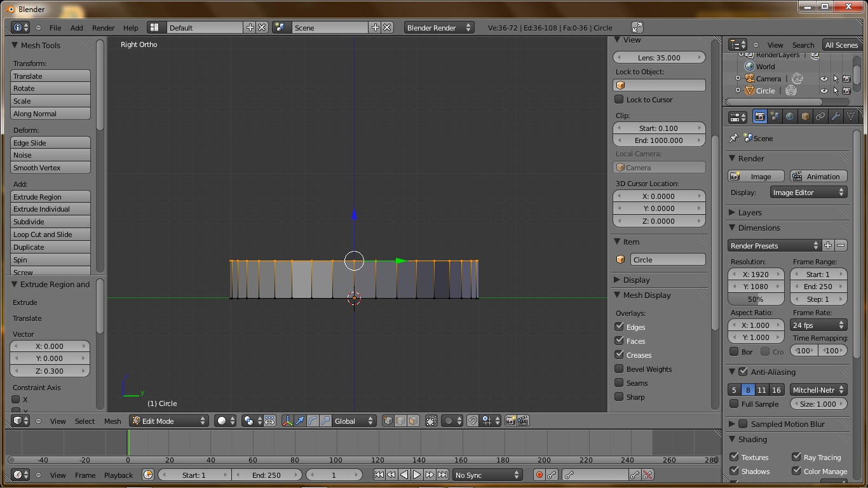Click the Loop Cut and Slide button
This screenshot has height=488, width=868.
tap(50, 234)
